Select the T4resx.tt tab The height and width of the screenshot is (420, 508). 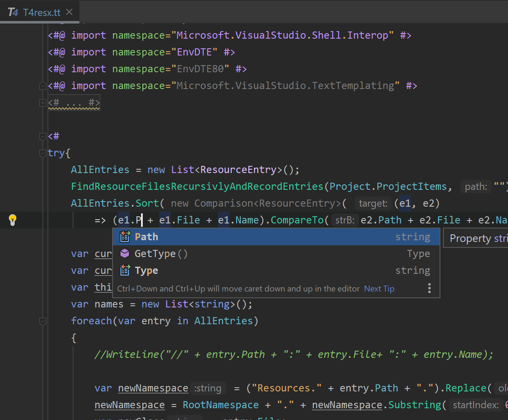click(42, 12)
